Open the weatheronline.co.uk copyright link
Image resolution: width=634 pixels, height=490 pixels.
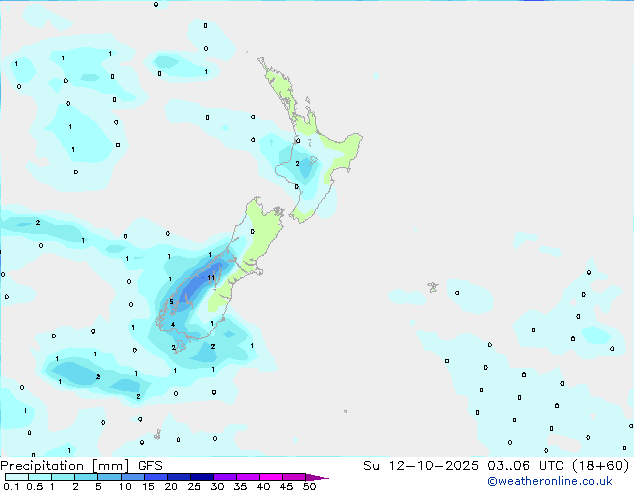point(549,481)
